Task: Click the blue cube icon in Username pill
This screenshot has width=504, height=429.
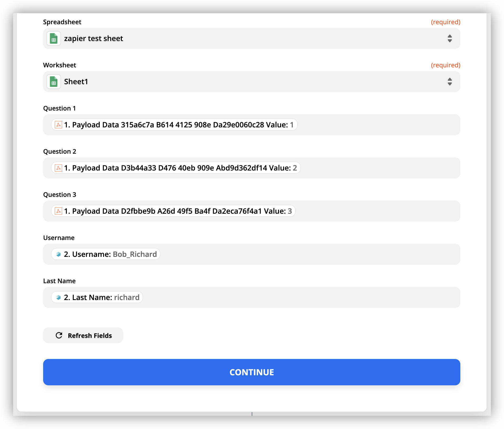Action: [x=58, y=254]
